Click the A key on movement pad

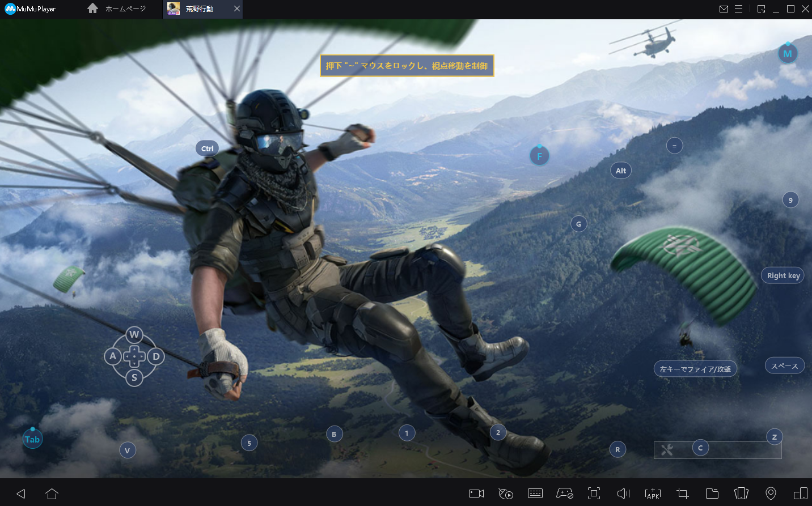(x=113, y=356)
